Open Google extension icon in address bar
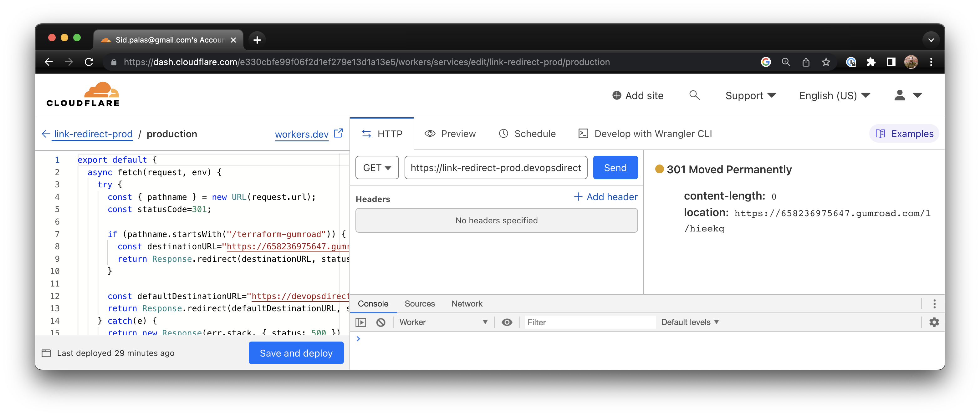Viewport: 980px width, 416px height. pos(766,62)
